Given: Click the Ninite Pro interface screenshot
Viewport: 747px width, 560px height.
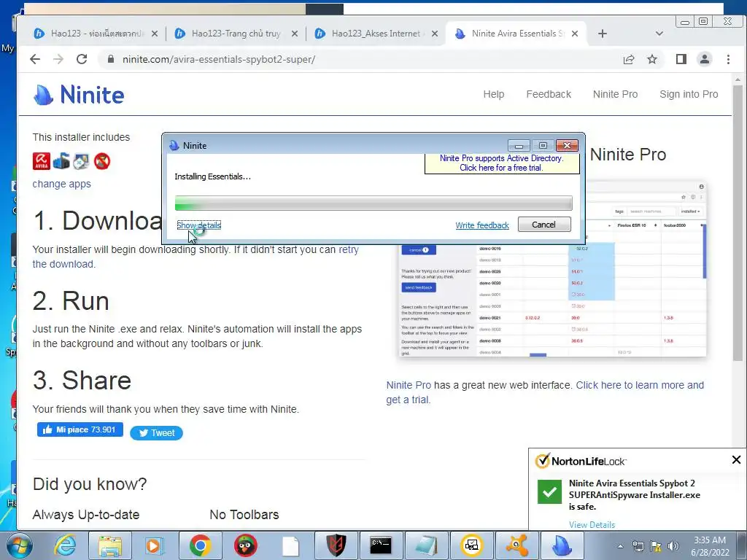Looking at the screenshot, I should [x=551, y=269].
